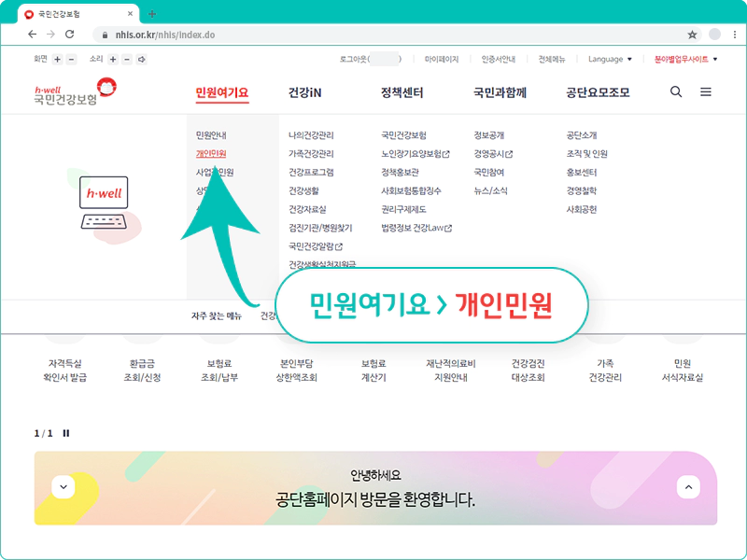Open 전체메뉴 link

551,59
